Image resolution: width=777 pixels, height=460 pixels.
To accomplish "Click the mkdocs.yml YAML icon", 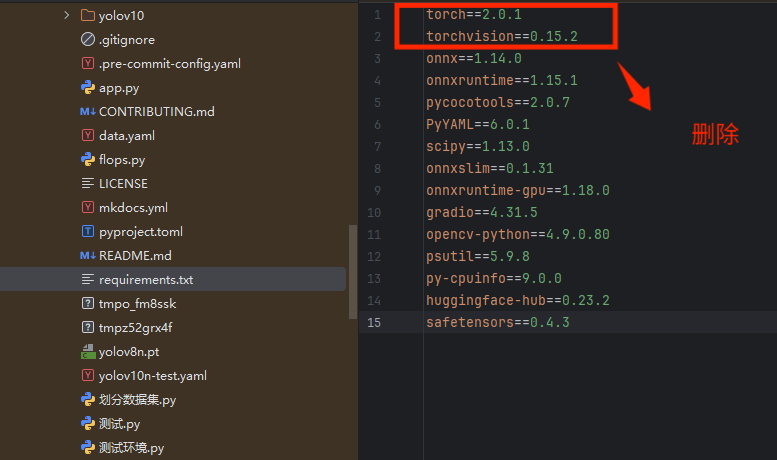I will pyautogui.click(x=88, y=207).
